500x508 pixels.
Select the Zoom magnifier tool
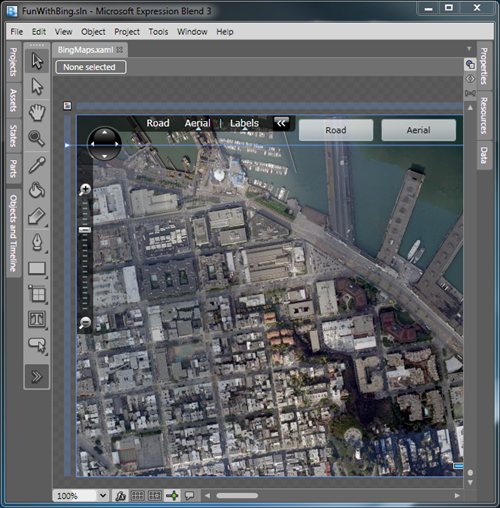click(x=37, y=138)
